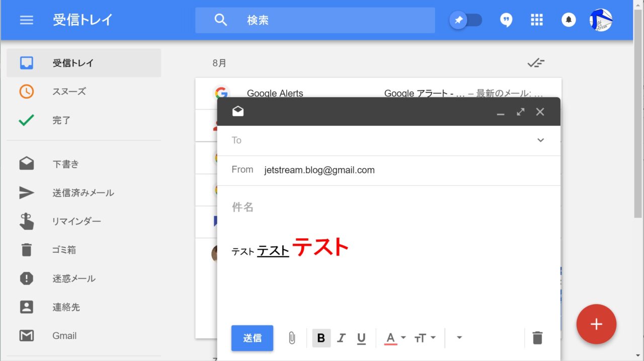Open the text color picker
This screenshot has width=644, height=361.
(x=395, y=338)
